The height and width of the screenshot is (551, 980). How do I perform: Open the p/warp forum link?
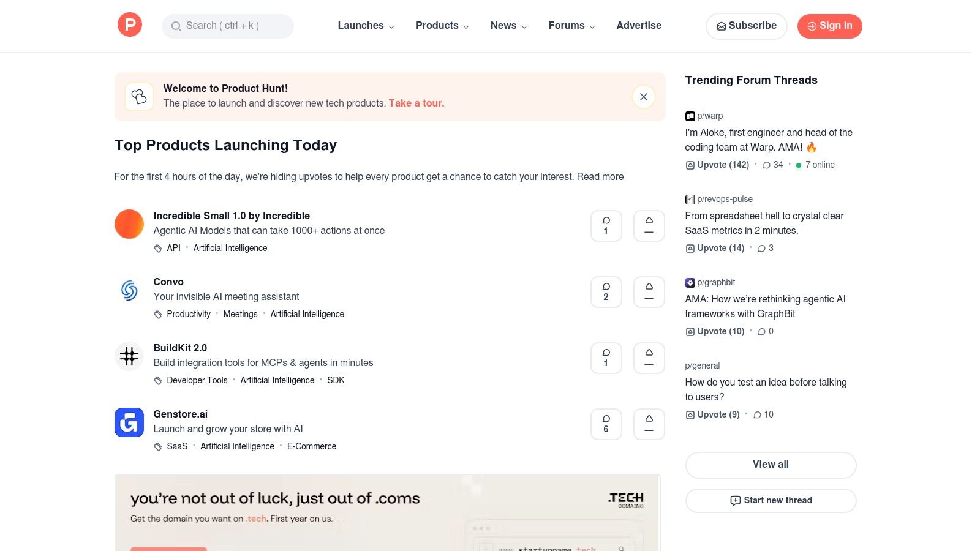pyautogui.click(x=710, y=116)
